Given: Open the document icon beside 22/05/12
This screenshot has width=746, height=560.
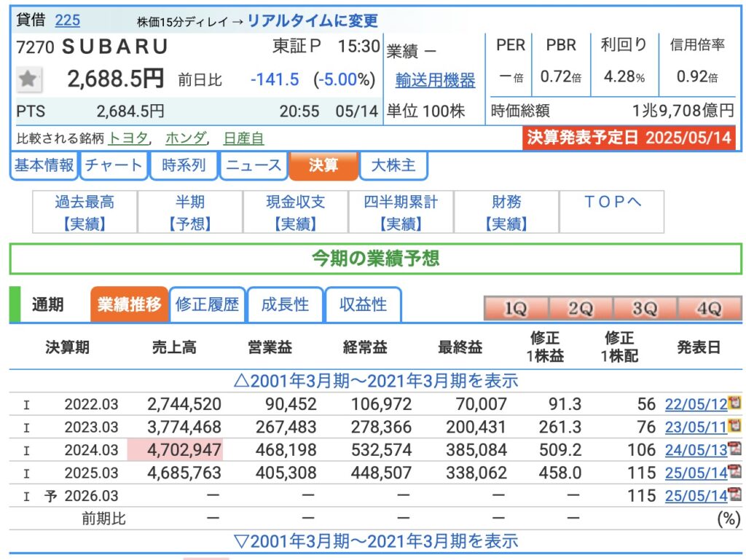Looking at the screenshot, I should [x=735, y=403].
